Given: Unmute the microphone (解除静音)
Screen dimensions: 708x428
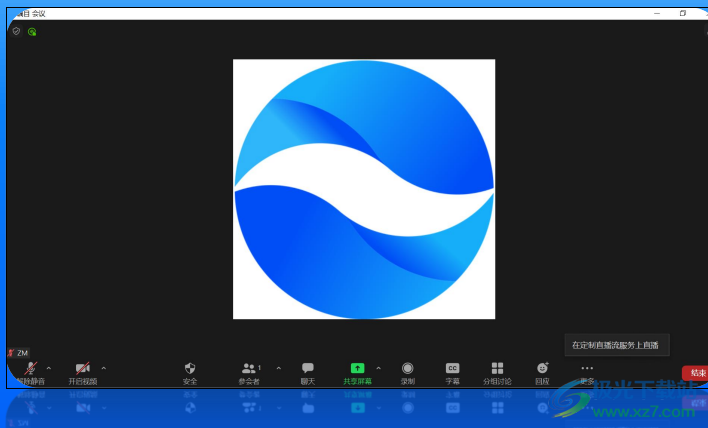Looking at the screenshot, I should (x=29, y=371).
